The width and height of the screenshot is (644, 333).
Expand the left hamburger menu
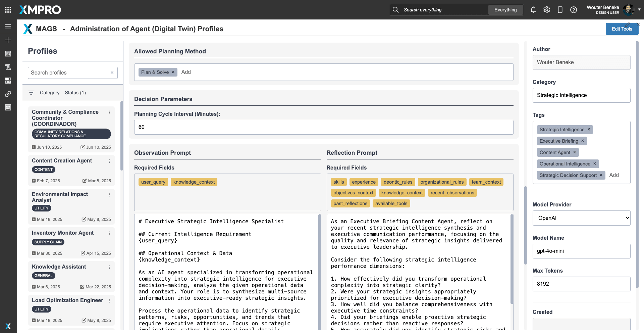(8, 26)
